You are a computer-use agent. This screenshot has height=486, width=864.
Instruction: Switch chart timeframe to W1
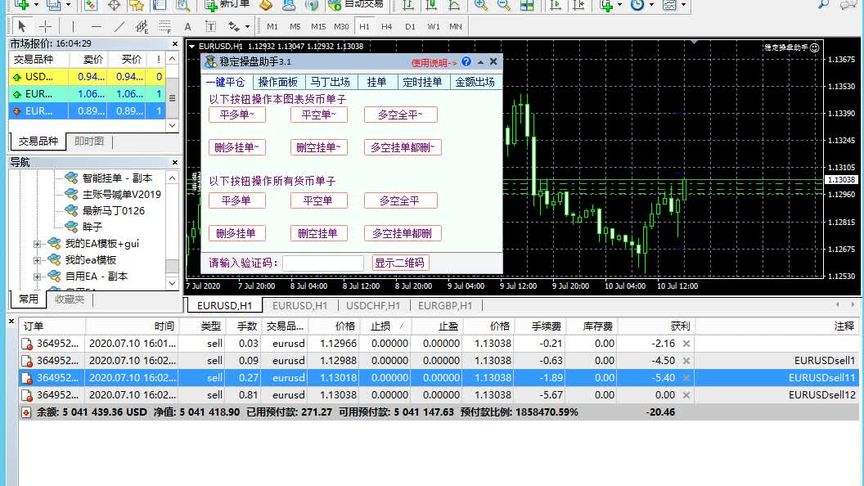(434, 26)
